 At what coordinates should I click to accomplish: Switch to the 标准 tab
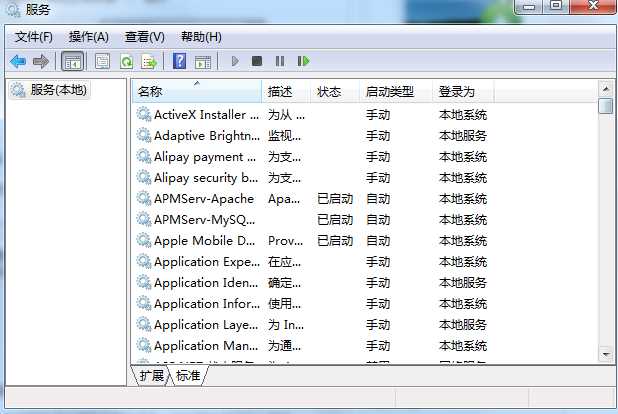pos(188,375)
